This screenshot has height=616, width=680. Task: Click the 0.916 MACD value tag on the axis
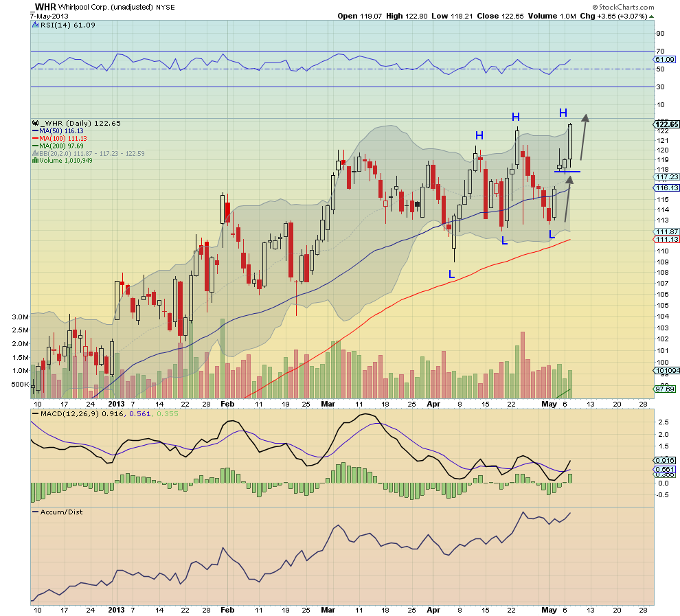(x=665, y=460)
